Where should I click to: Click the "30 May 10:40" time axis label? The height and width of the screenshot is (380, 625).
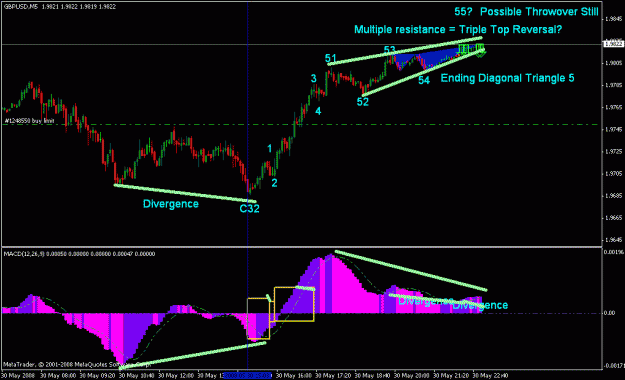click(137, 376)
